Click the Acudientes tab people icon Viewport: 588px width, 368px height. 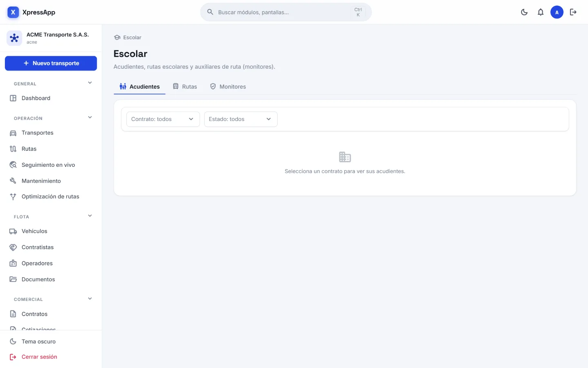(123, 86)
